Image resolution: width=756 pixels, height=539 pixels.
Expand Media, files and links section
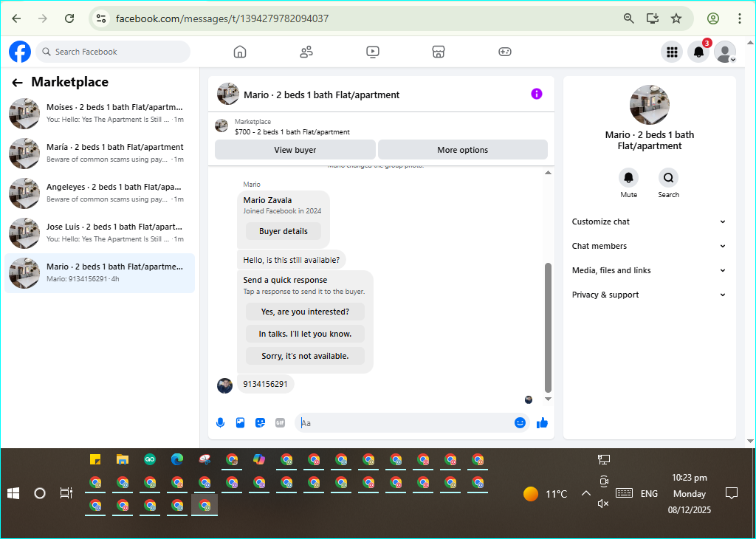pos(650,270)
